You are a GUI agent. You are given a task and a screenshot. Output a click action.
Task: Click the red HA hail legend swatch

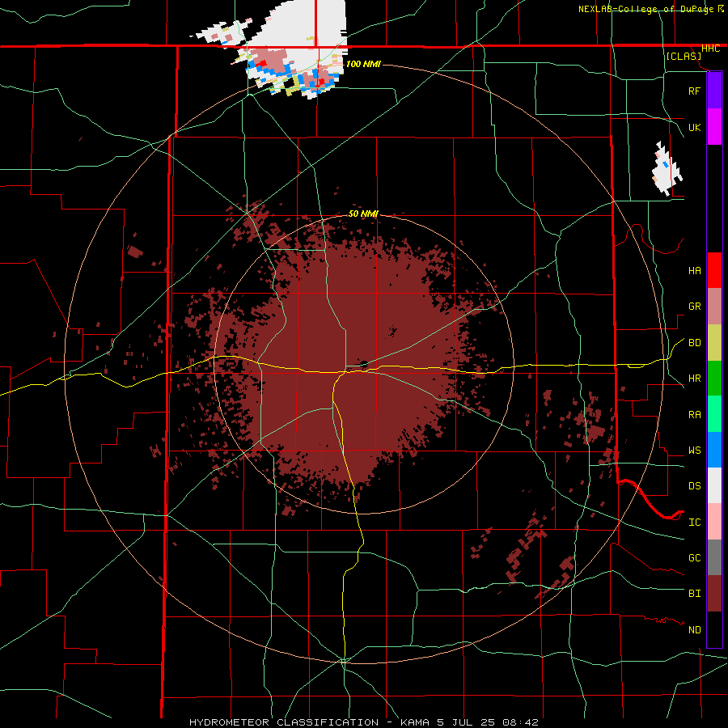(714, 270)
